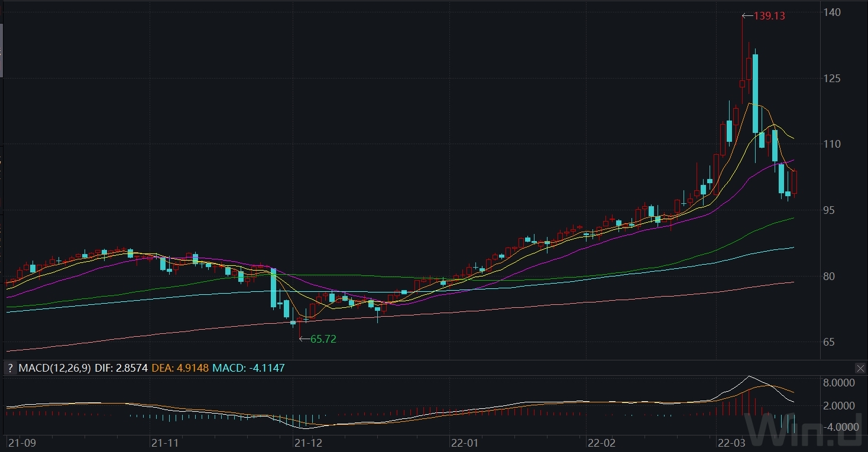Click the 95 price axis label
868x452 pixels.
click(x=833, y=210)
